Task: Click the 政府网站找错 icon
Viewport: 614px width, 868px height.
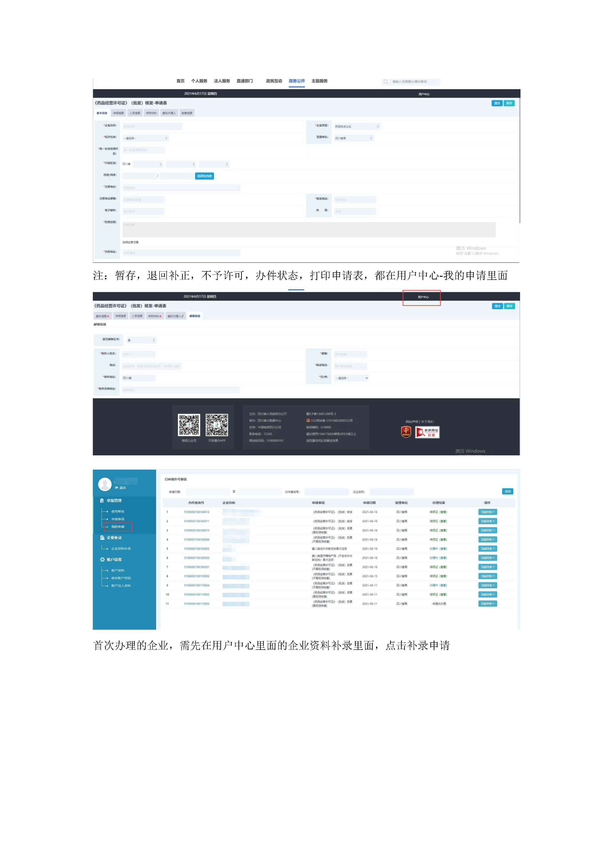Action: click(427, 432)
